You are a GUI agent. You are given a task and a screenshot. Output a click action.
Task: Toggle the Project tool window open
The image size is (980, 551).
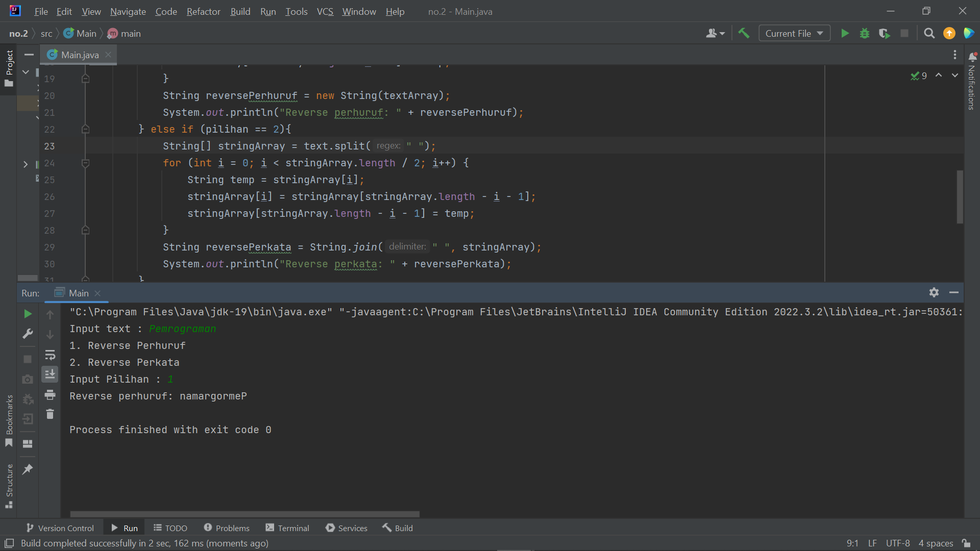click(x=9, y=69)
